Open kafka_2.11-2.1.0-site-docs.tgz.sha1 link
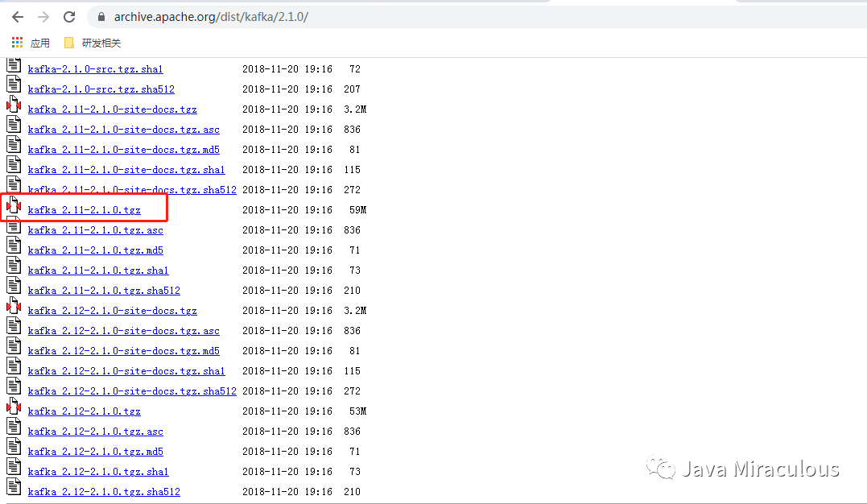Viewport: 867px width, 504px height. coord(126,170)
